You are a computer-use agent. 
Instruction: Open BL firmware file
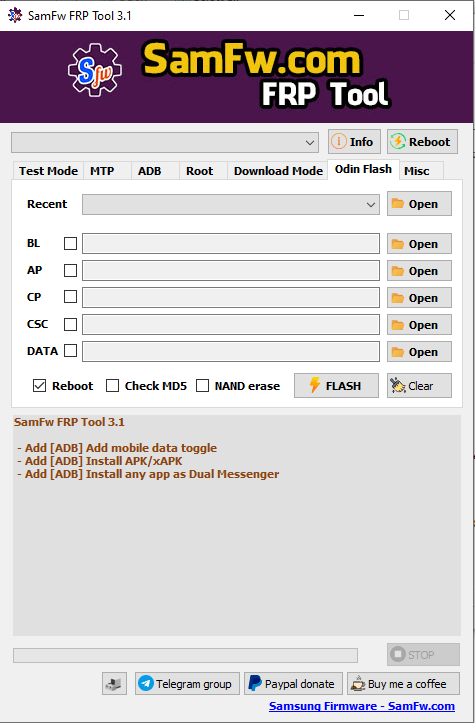click(x=419, y=244)
